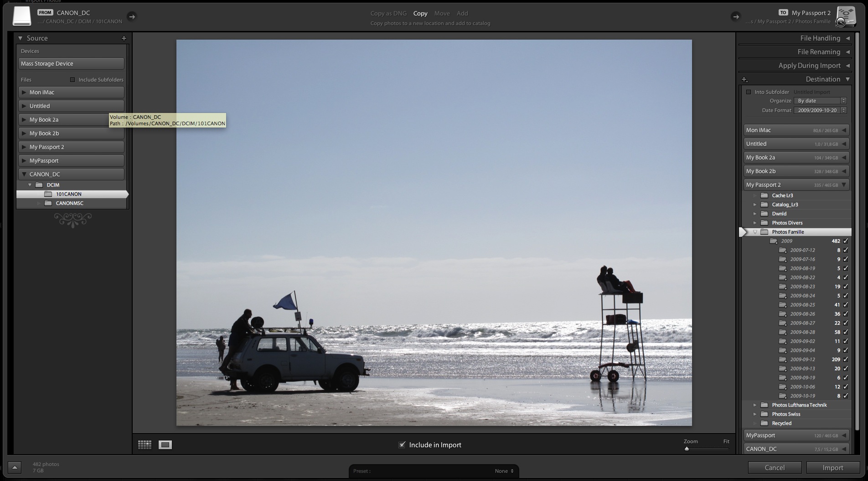Uncheck the 2009-08-28 folder checkmark
The height and width of the screenshot is (481, 868).
click(x=846, y=332)
